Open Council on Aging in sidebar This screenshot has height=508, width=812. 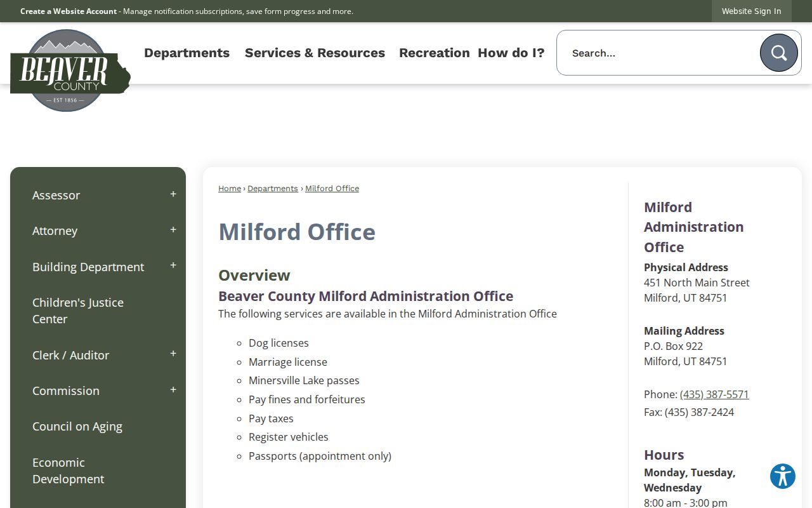[x=98, y=426]
